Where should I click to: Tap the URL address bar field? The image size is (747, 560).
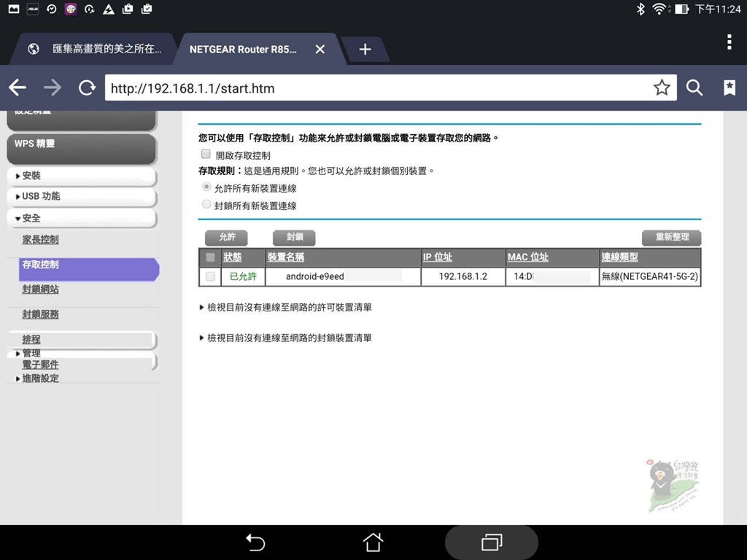(391, 87)
